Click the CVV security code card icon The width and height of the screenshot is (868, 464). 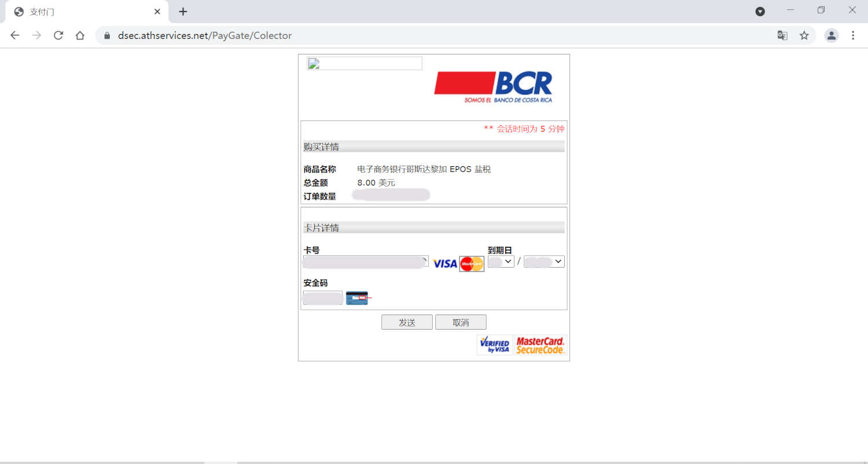[357, 298]
